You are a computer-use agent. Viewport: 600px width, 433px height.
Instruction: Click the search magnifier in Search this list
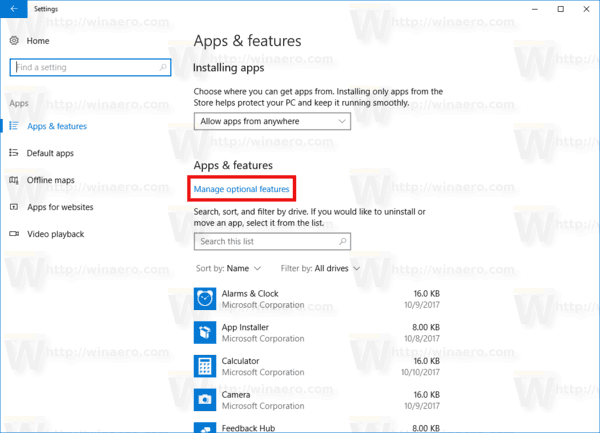tap(341, 241)
